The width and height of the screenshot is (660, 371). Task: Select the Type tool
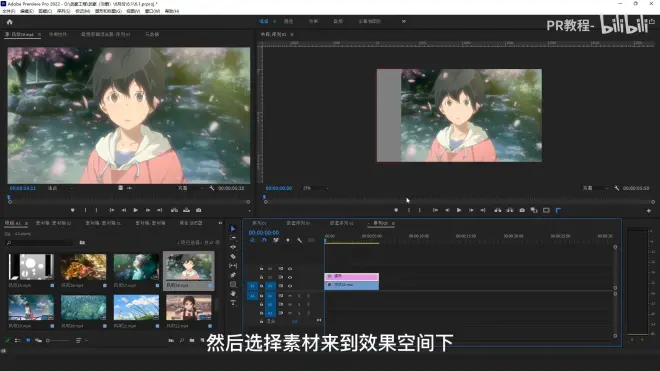point(233,303)
